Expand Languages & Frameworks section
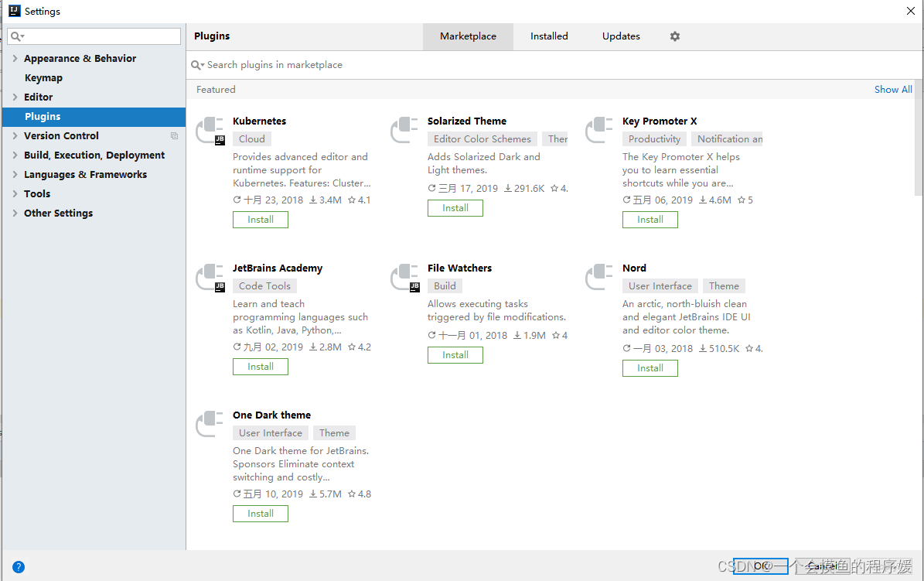The image size is (924, 581). [x=15, y=175]
